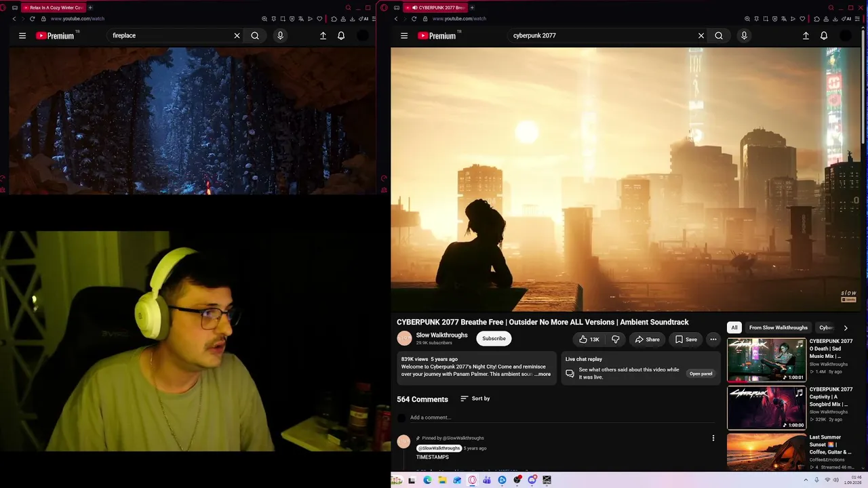Start voice search in the cyberpunk window

click(744, 36)
